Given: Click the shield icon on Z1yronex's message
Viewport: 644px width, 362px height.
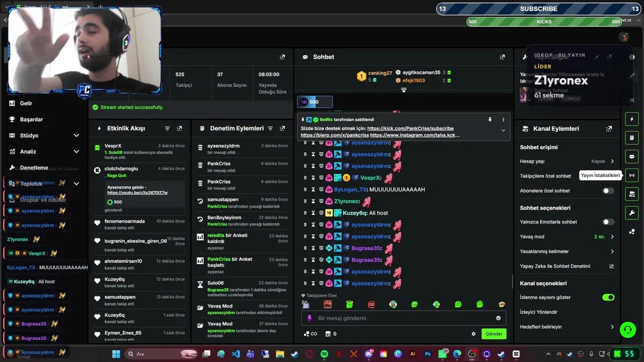Looking at the screenshot, I should click(x=321, y=201).
